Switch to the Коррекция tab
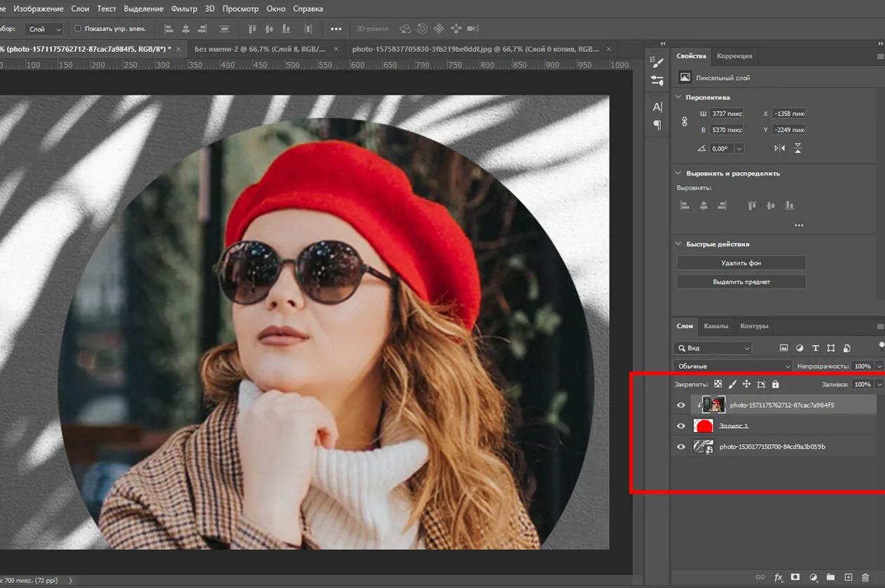Viewport: 885px width, 588px height. pyautogui.click(x=735, y=55)
